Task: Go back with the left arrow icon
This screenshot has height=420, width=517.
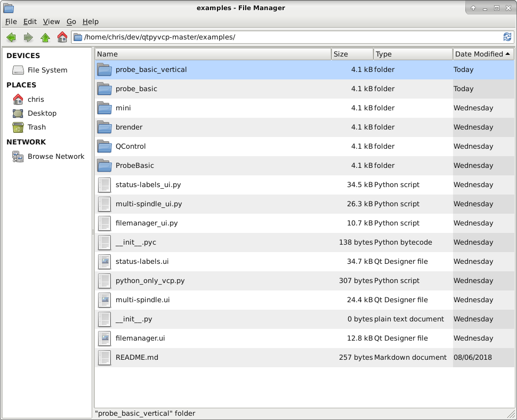Action: (x=11, y=37)
